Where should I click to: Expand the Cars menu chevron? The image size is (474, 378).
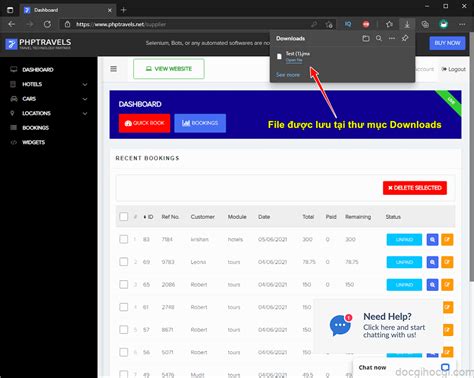click(85, 99)
